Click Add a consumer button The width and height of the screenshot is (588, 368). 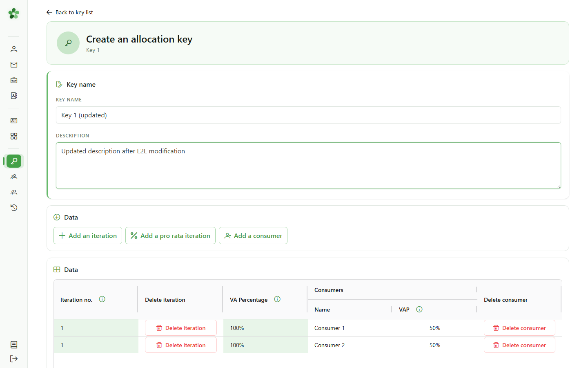[253, 236]
